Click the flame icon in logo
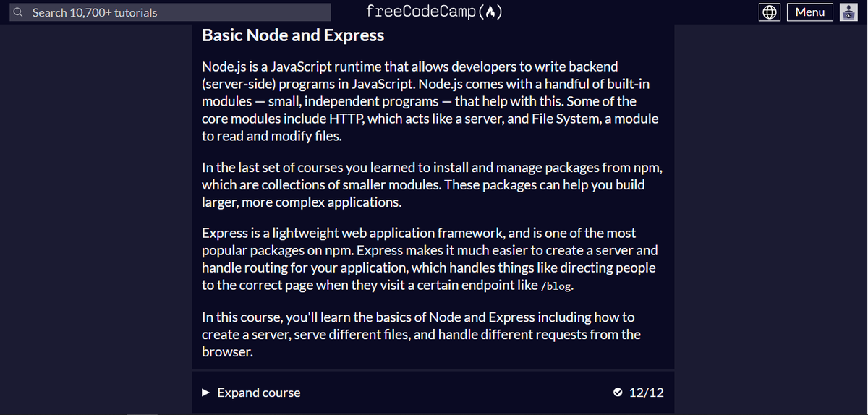This screenshot has width=868, height=415. [490, 12]
